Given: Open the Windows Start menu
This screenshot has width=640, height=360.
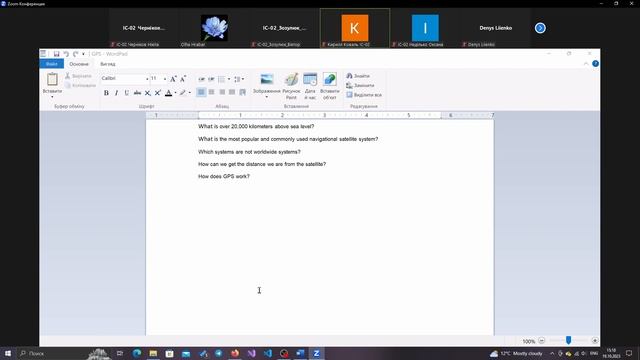Looking at the screenshot, I should [7, 353].
